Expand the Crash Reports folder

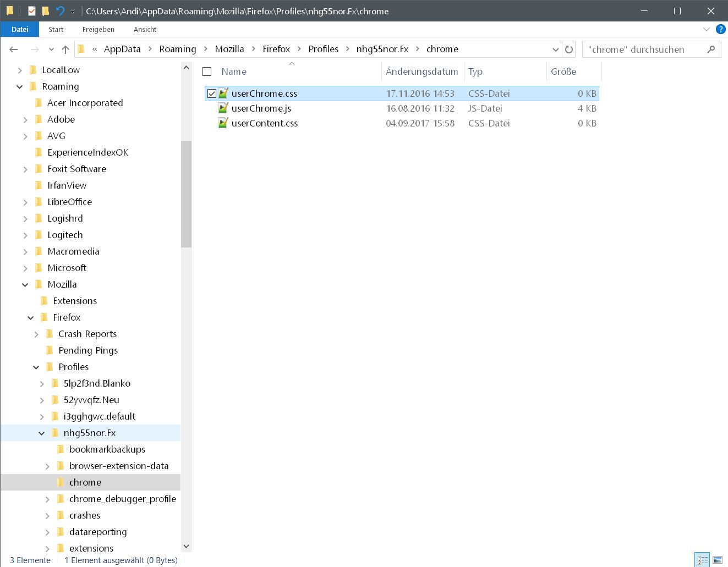click(36, 334)
